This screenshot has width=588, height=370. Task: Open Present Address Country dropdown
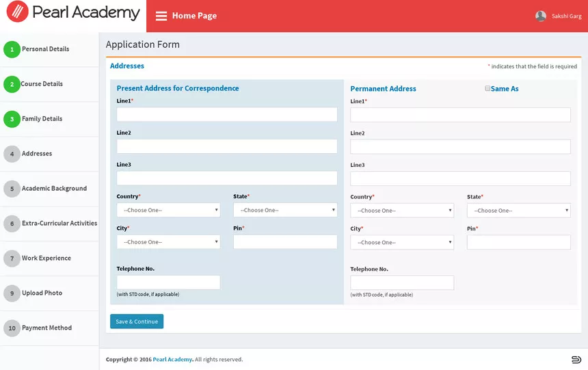click(168, 210)
